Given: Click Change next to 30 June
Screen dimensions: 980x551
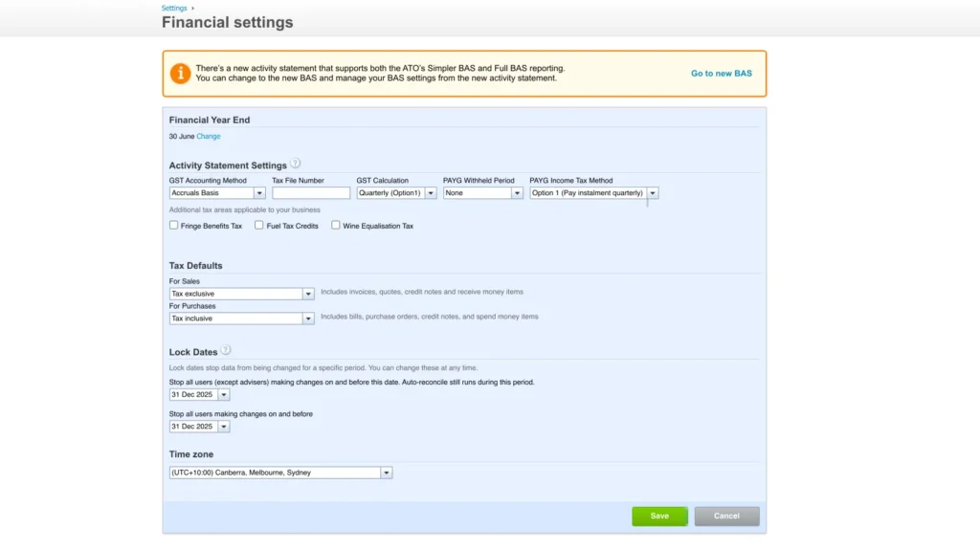Looking at the screenshot, I should 207,136.
